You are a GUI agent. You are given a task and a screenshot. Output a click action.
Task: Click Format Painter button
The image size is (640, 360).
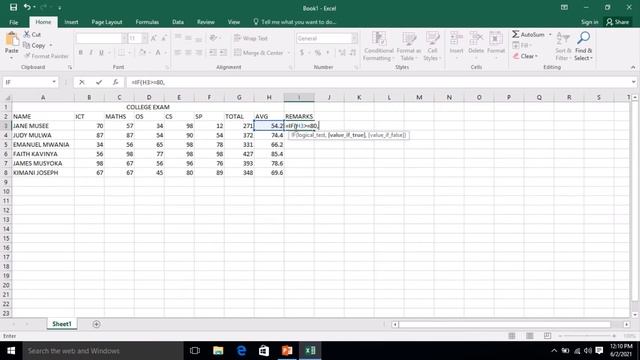pyautogui.click(x=46, y=56)
